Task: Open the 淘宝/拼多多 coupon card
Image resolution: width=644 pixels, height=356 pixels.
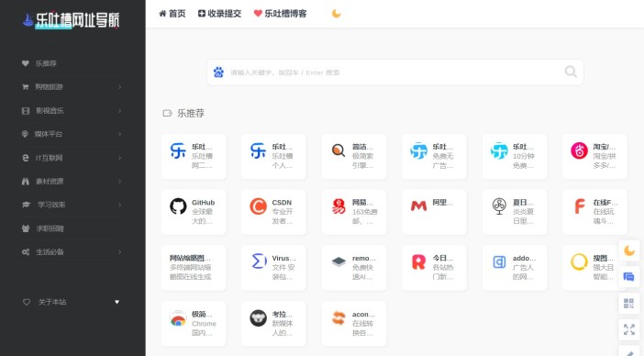Action: pyautogui.click(x=594, y=156)
